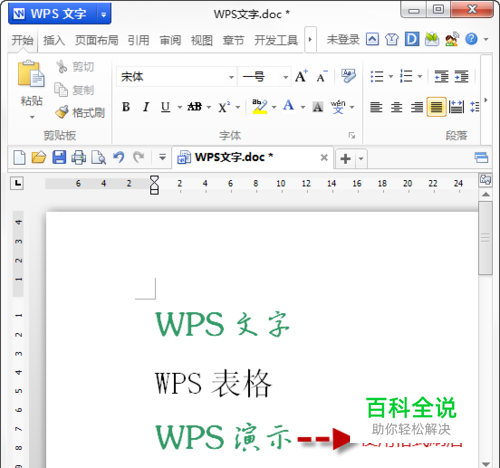The image size is (500, 468).
Task: Click the help question mark icon
Action: coord(471,39)
